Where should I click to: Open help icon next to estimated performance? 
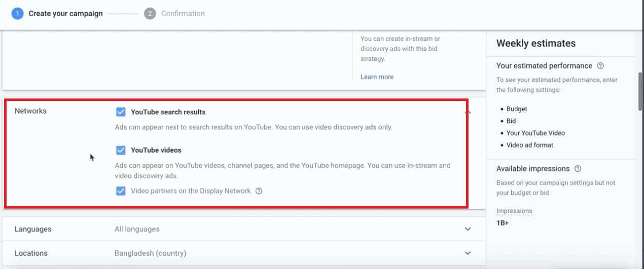(600, 66)
